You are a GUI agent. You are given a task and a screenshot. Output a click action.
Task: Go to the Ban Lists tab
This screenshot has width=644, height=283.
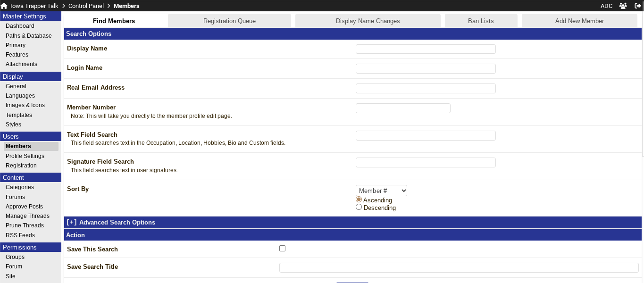click(x=481, y=21)
